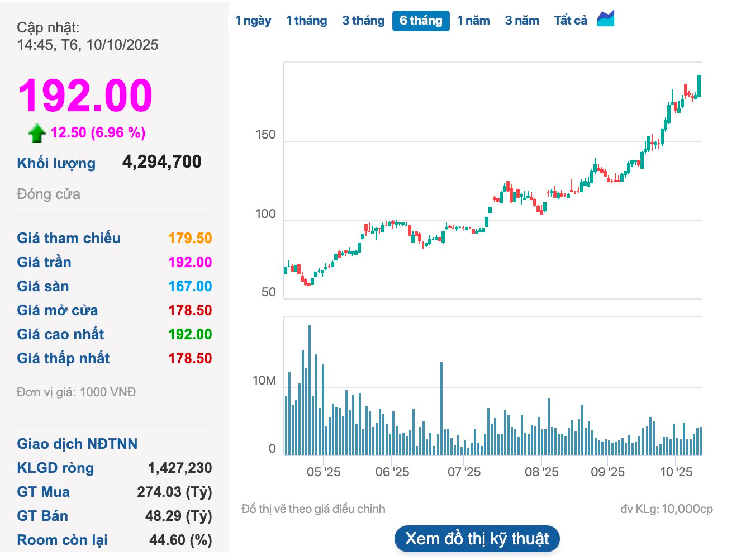Click the floor price "167.00"
The height and width of the screenshot is (560, 741).
click(x=190, y=286)
